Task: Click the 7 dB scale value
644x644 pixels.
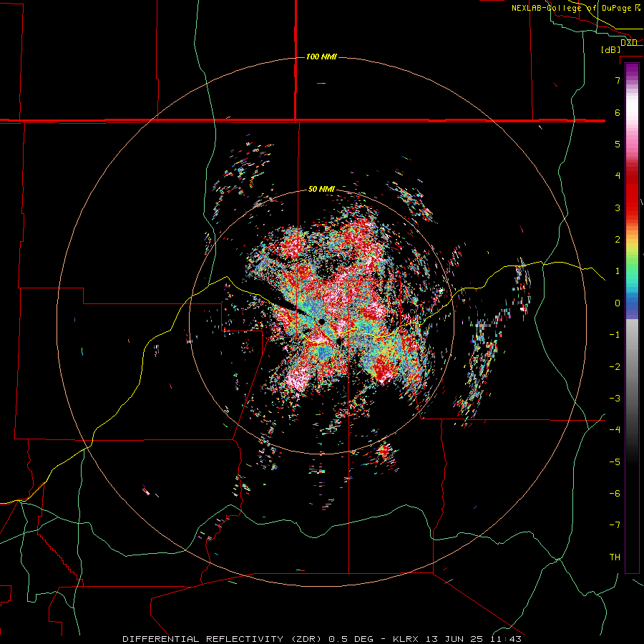Action: (618, 80)
